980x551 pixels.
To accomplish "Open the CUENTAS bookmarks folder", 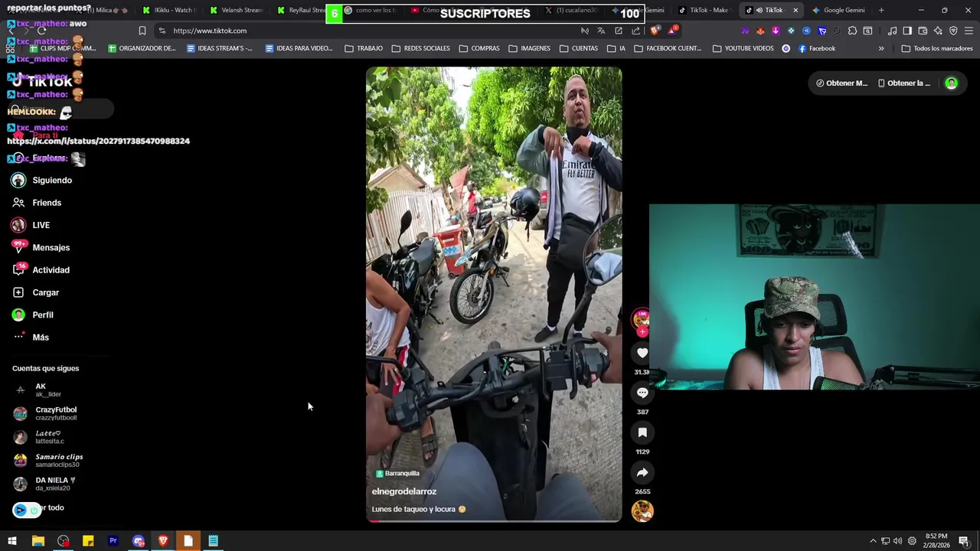I will [x=579, y=48].
